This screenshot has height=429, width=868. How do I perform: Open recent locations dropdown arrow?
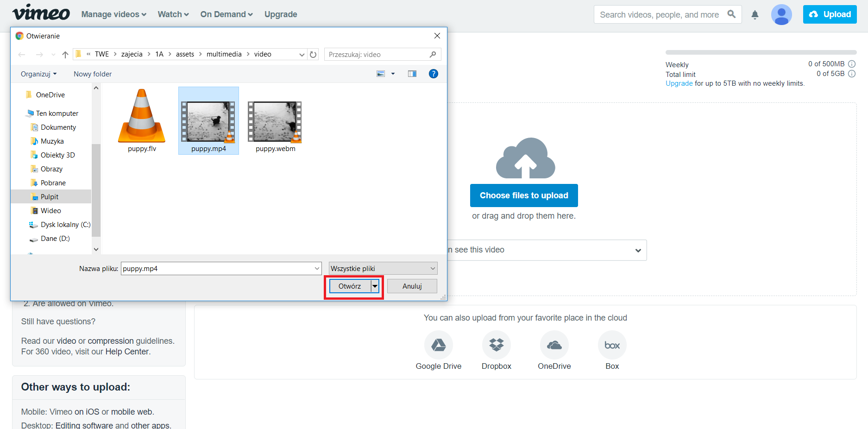point(53,55)
